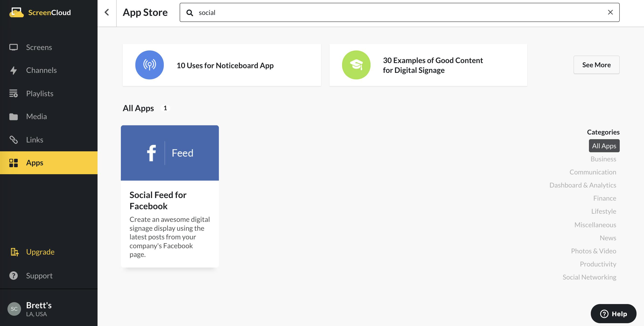This screenshot has height=326, width=644.
Task: Select the Social Networking category
Action: (x=589, y=277)
